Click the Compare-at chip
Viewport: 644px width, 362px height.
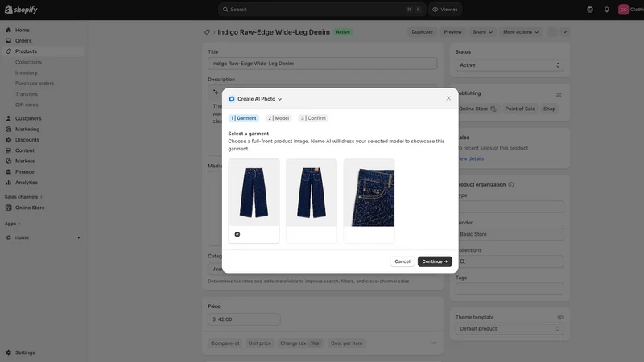pyautogui.click(x=225, y=343)
